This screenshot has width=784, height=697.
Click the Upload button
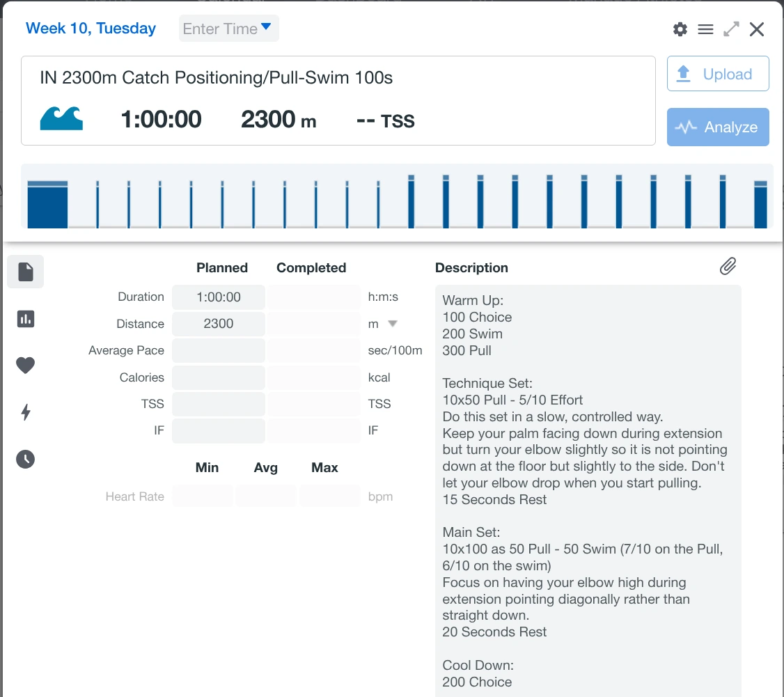click(717, 74)
